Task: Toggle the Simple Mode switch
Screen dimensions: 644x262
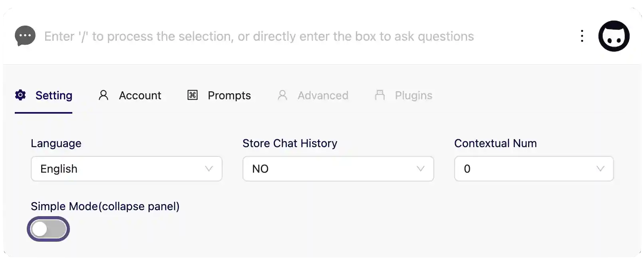Action: click(x=48, y=229)
